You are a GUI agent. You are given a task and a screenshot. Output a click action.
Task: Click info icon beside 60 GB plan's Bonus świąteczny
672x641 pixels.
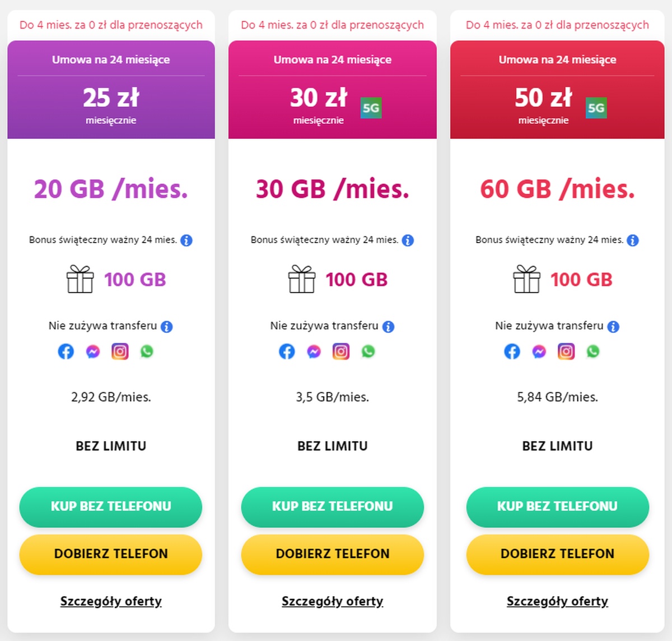pos(633,240)
